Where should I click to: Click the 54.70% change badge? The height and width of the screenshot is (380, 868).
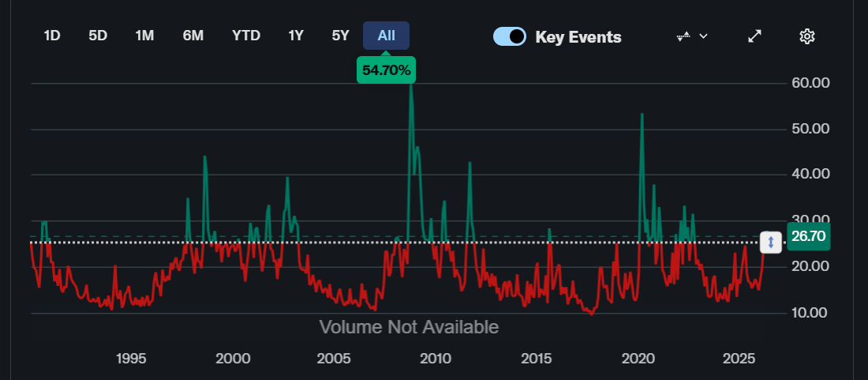pos(386,70)
